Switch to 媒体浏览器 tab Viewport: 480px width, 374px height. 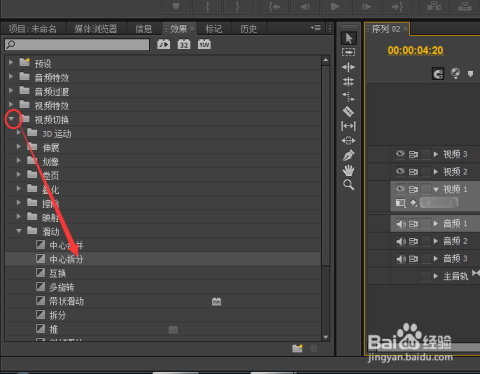point(96,29)
